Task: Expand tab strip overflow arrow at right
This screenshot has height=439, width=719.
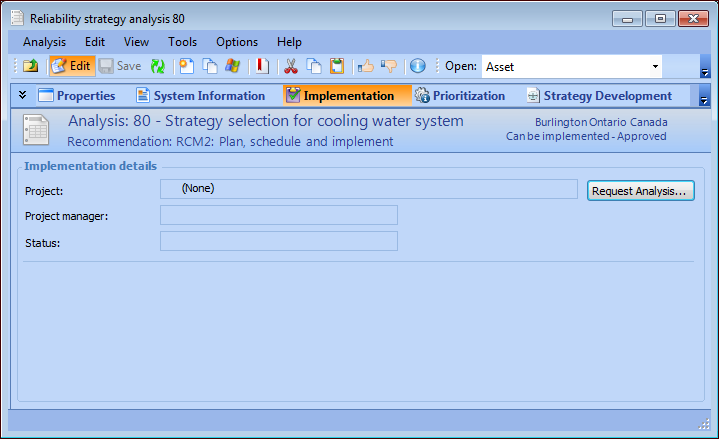Action: click(704, 96)
